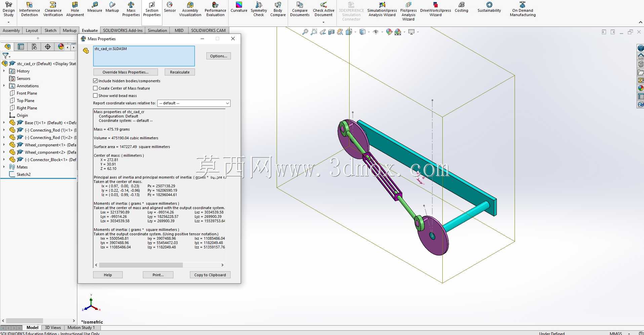Switch to the FeatureManager design tree tab
Image resolution: width=644 pixels, height=335 pixels.
tap(7, 47)
